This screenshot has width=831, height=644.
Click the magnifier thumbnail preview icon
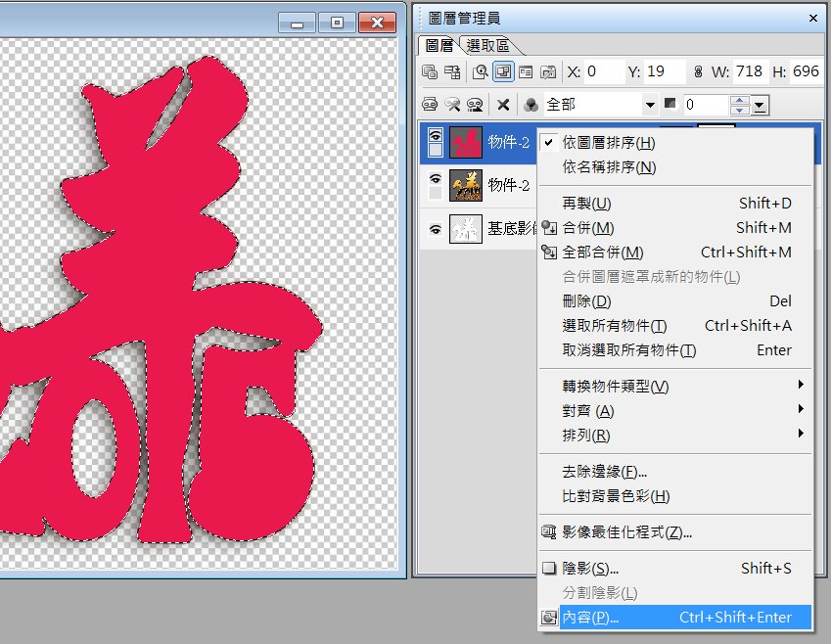[481, 71]
